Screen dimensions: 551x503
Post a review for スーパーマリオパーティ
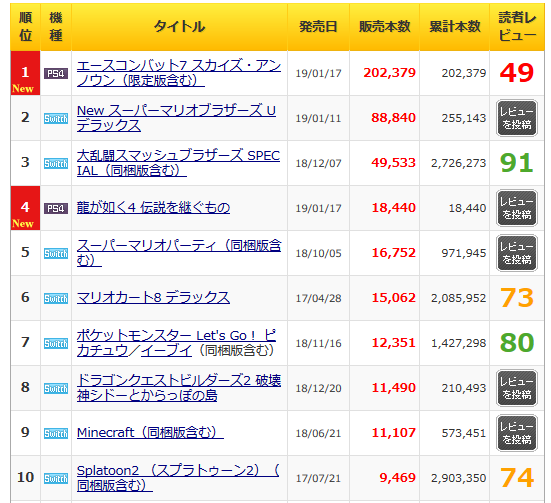point(517,253)
